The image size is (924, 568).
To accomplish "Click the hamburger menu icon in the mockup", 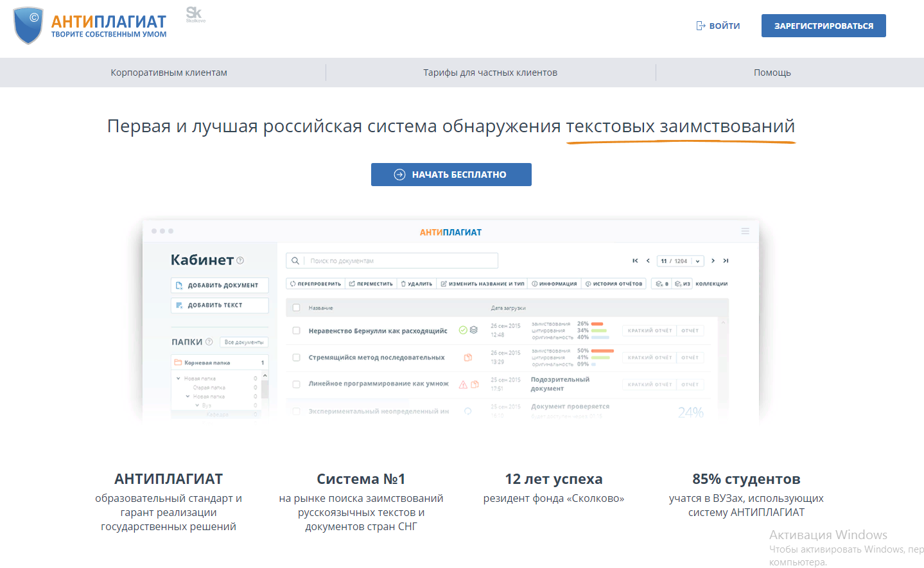I will coord(745,231).
